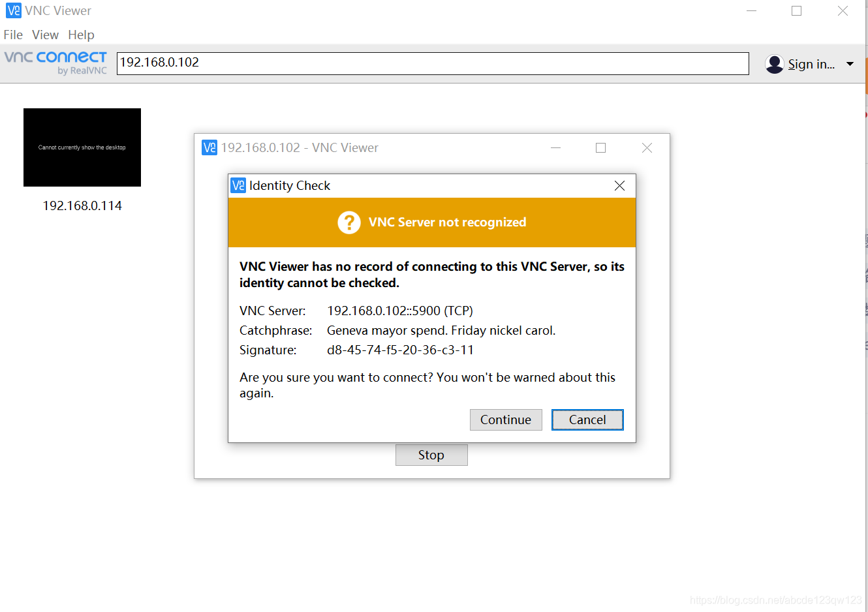This screenshot has width=868, height=612.
Task: Click Continue in Identity Check dialog
Action: pos(506,420)
